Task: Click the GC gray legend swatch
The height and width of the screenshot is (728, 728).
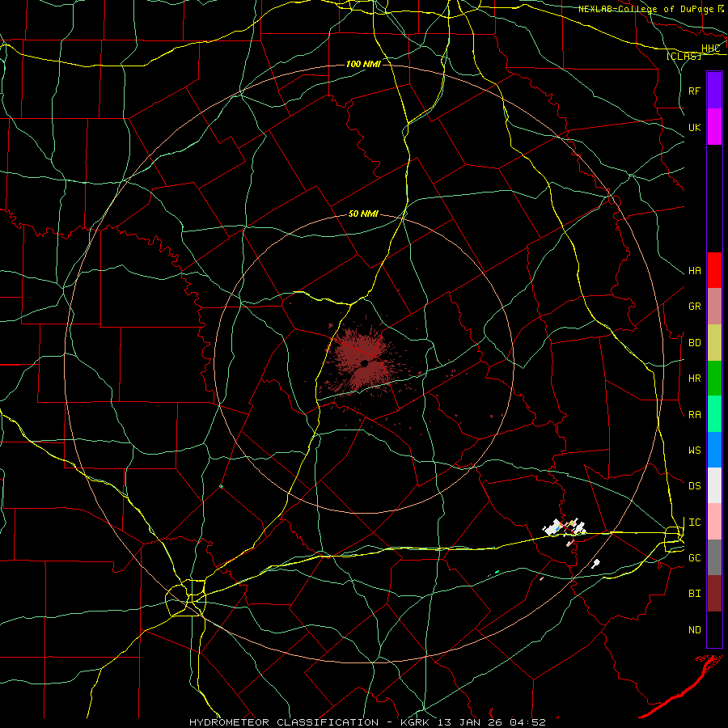Action: click(x=714, y=557)
